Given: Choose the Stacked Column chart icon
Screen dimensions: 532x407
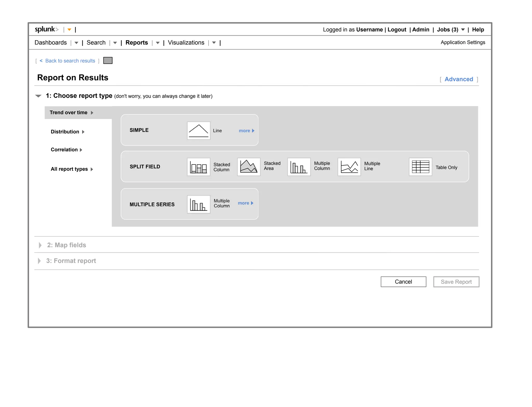Looking at the screenshot, I should tap(199, 167).
